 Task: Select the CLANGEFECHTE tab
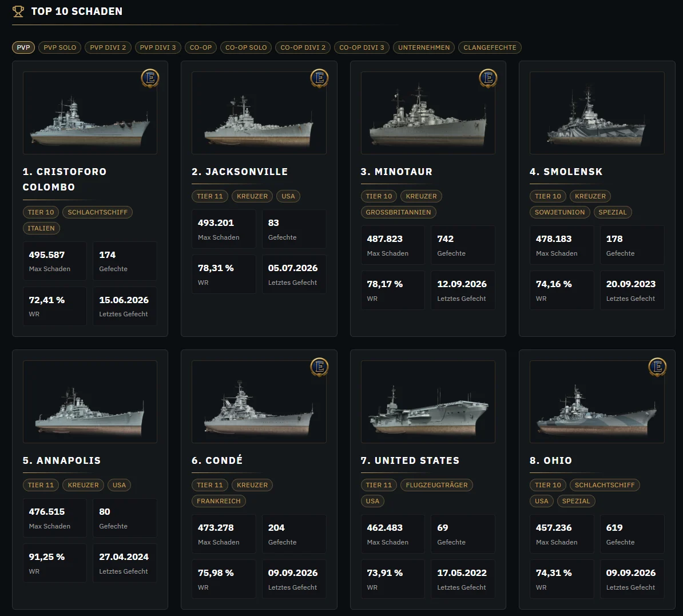coord(490,47)
